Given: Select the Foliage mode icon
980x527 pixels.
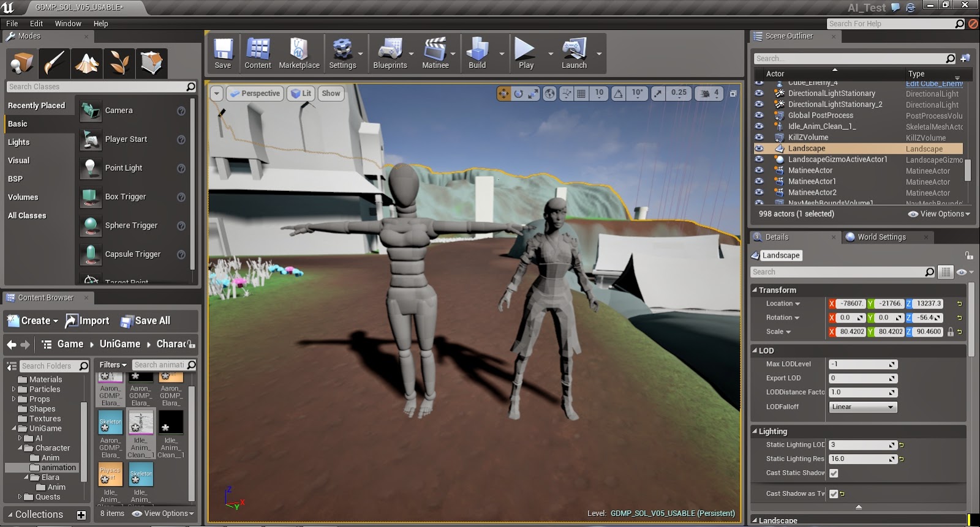Looking at the screenshot, I should (119, 63).
